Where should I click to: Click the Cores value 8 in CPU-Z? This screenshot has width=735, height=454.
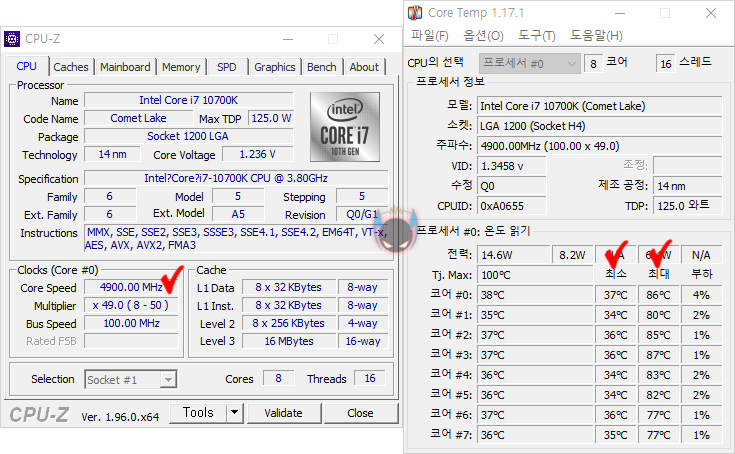click(x=278, y=379)
